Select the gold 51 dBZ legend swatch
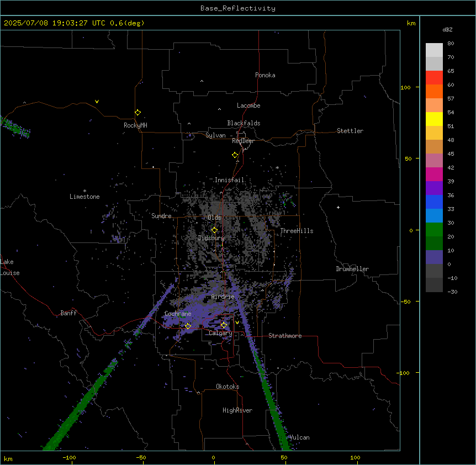The height and width of the screenshot is (465, 476). (x=434, y=133)
